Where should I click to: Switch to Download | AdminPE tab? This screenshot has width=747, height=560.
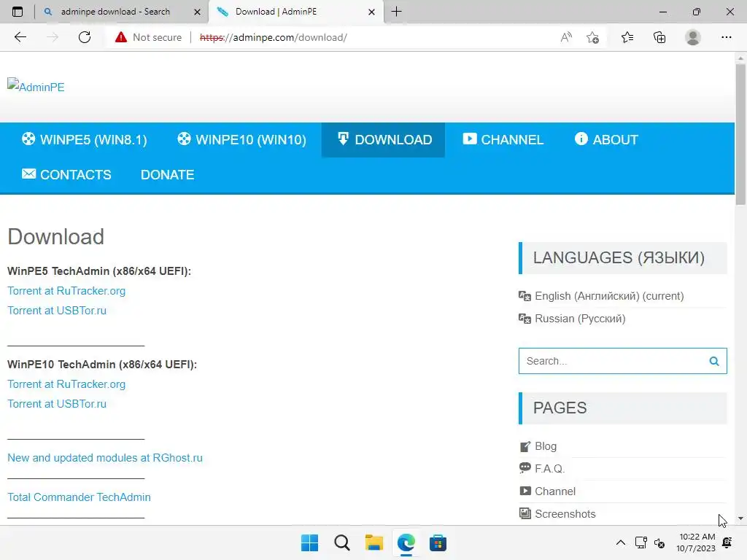pyautogui.click(x=276, y=12)
